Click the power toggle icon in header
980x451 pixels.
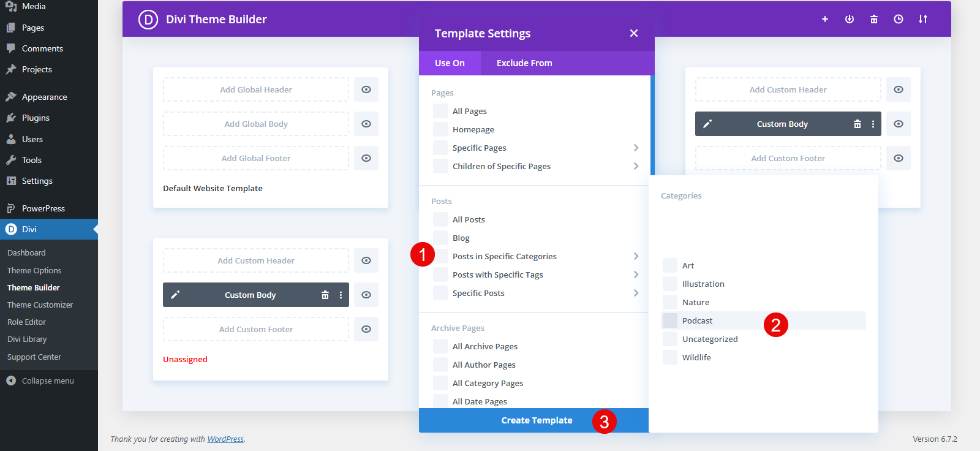850,20
